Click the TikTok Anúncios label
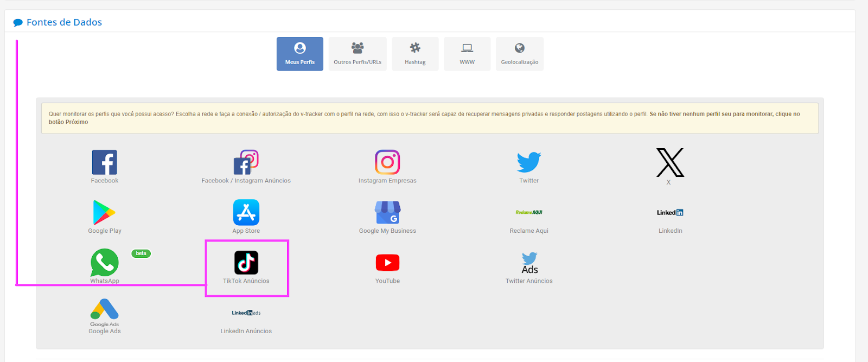The height and width of the screenshot is (362, 868). [246, 281]
